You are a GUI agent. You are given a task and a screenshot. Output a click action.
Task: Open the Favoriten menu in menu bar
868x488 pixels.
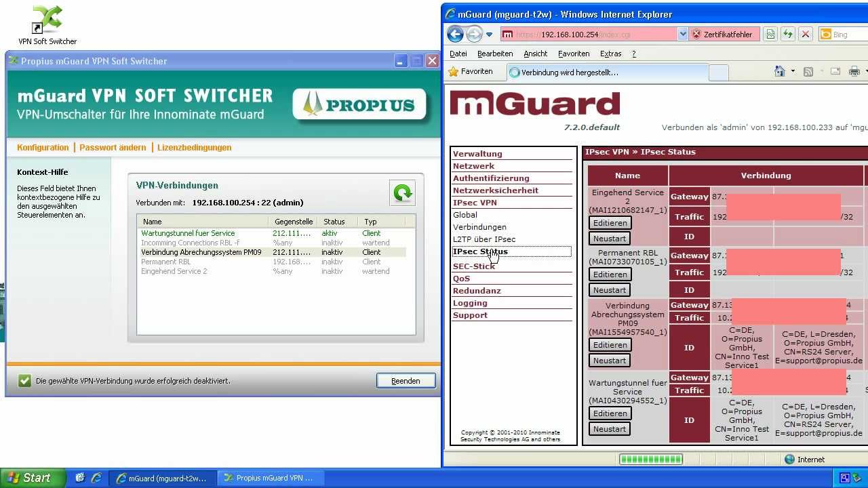(574, 54)
